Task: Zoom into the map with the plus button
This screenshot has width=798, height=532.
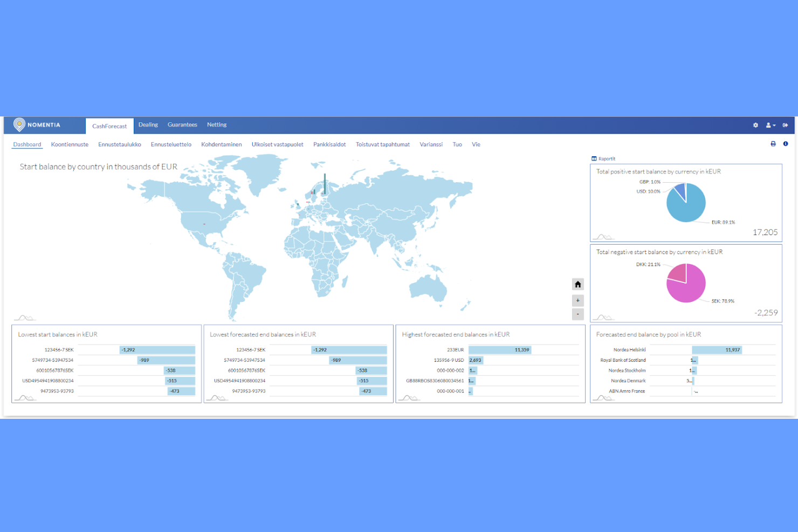Action: point(577,300)
